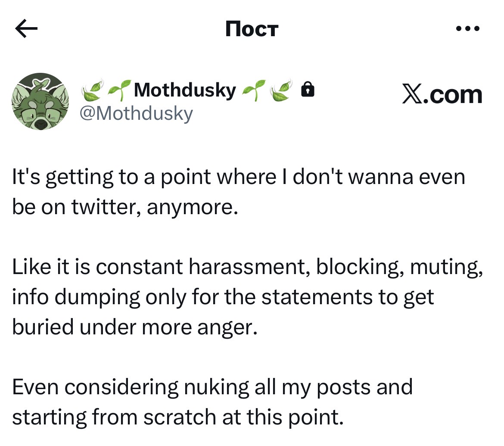Click the Mothdusky display name
The width and height of the screenshot is (504, 446).
(x=185, y=90)
